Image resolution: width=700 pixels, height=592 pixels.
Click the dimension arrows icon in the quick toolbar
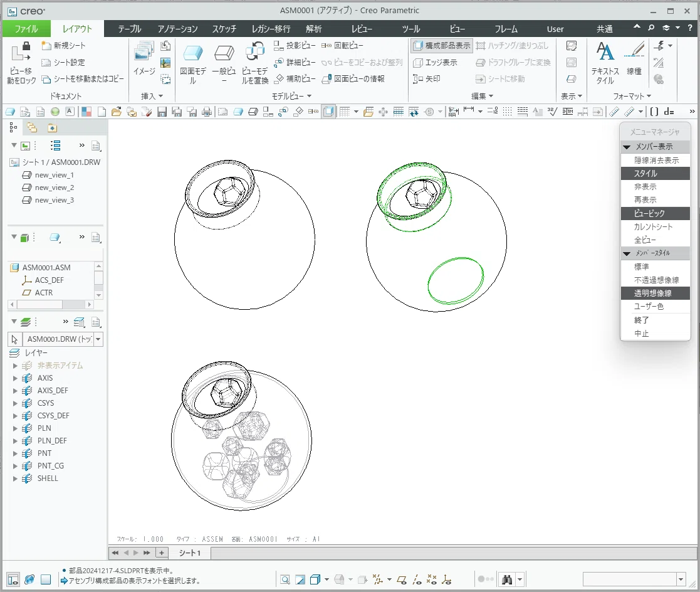click(468, 110)
